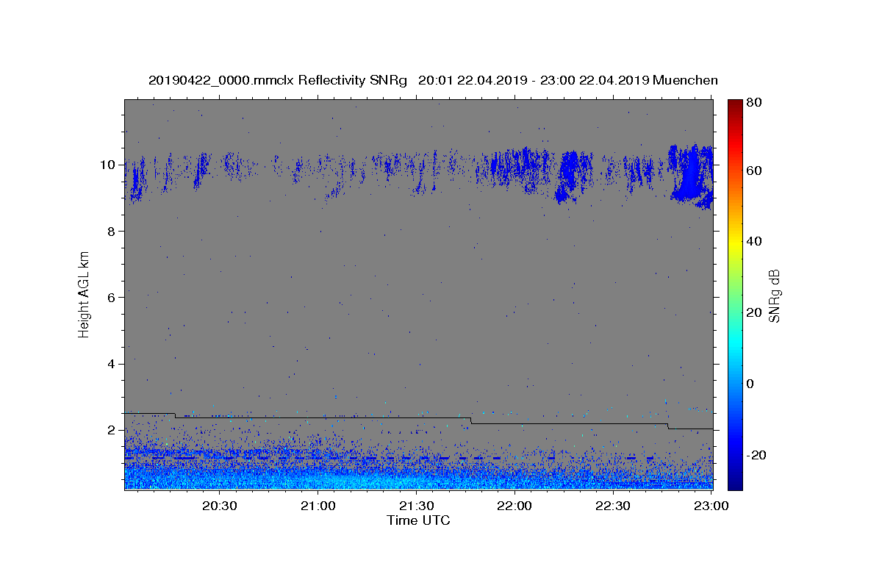Screen dimensions: 882x588
Task: Select the 21:00 time tick label
Action: click(318, 506)
